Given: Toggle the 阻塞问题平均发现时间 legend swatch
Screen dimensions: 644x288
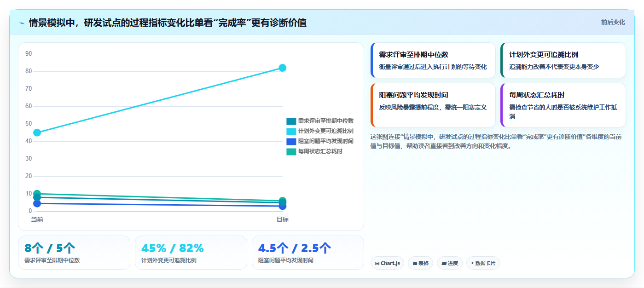Looking at the screenshot, I should (x=291, y=141).
